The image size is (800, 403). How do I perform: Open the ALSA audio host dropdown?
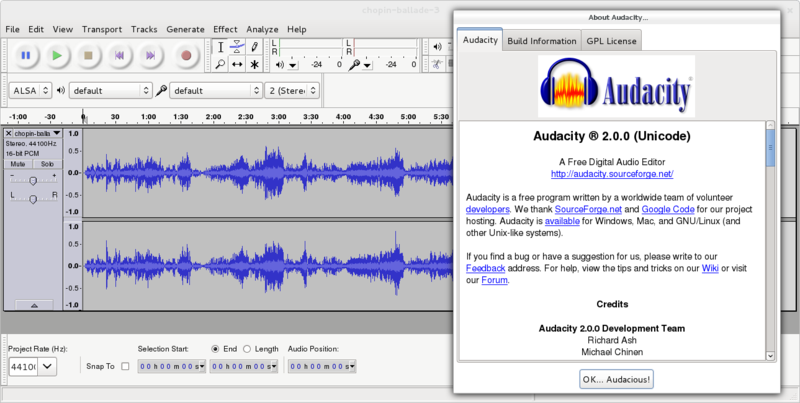click(31, 90)
